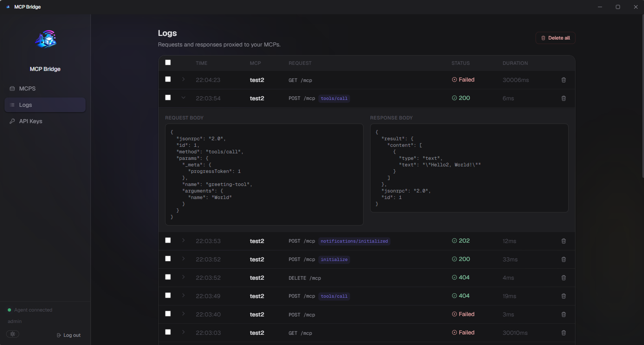Delete the 22:03:49 tools/call log entry
This screenshot has height=345, width=644.
pos(564,296)
